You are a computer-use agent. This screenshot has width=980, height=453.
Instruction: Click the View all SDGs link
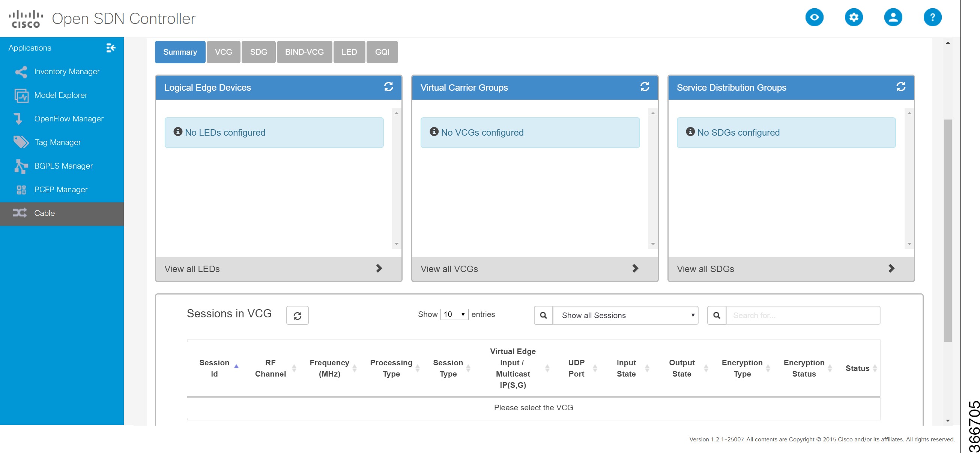coord(706,269)
